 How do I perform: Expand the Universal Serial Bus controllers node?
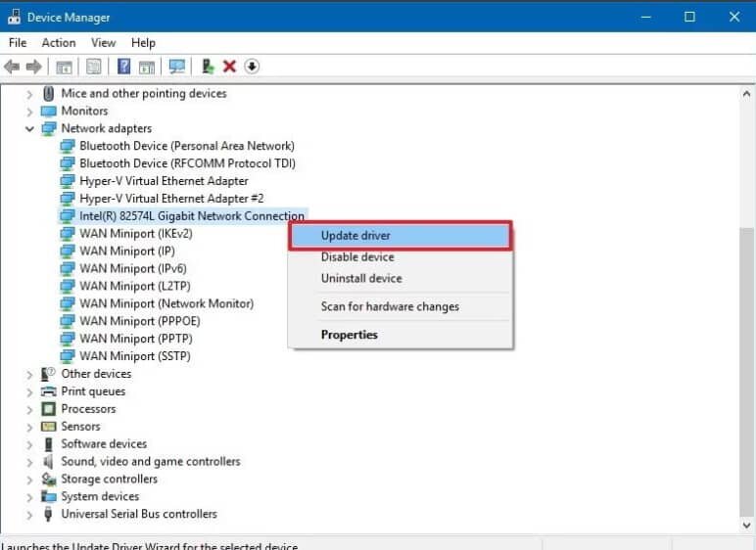pos(29,515)
